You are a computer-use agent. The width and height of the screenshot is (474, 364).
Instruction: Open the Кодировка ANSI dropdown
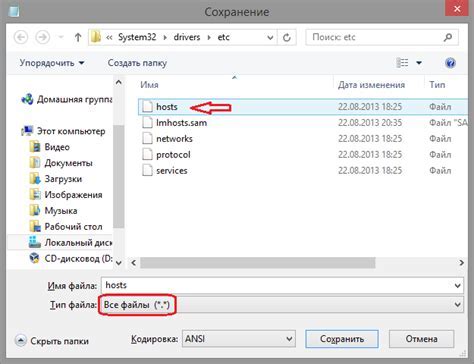tap(239, 339)
